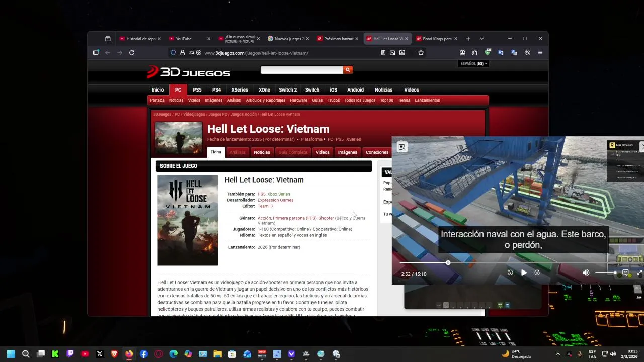Select the Ficha tab
The height and width of the screenshot is (362, 644).
pyautogui.click(x=216, y=152)
